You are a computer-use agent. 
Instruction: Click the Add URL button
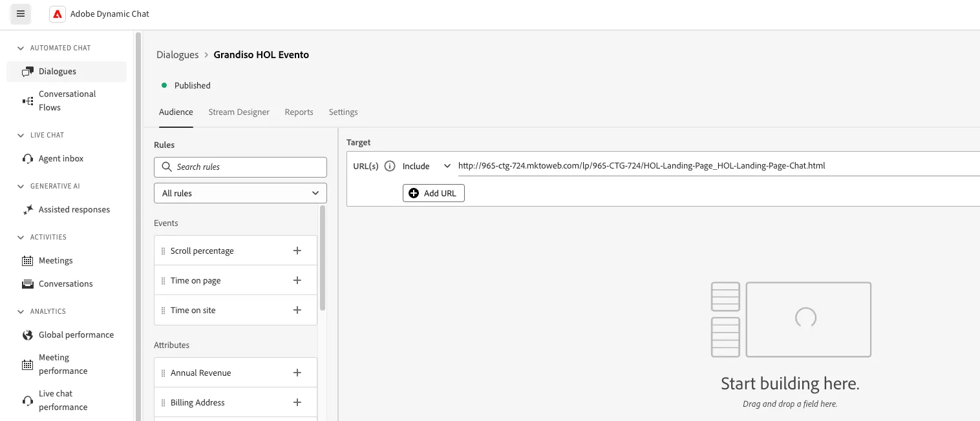(434, 193)
